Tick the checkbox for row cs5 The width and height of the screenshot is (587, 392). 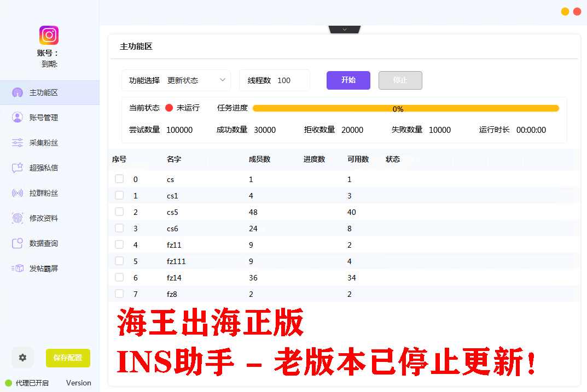point(119,212)
